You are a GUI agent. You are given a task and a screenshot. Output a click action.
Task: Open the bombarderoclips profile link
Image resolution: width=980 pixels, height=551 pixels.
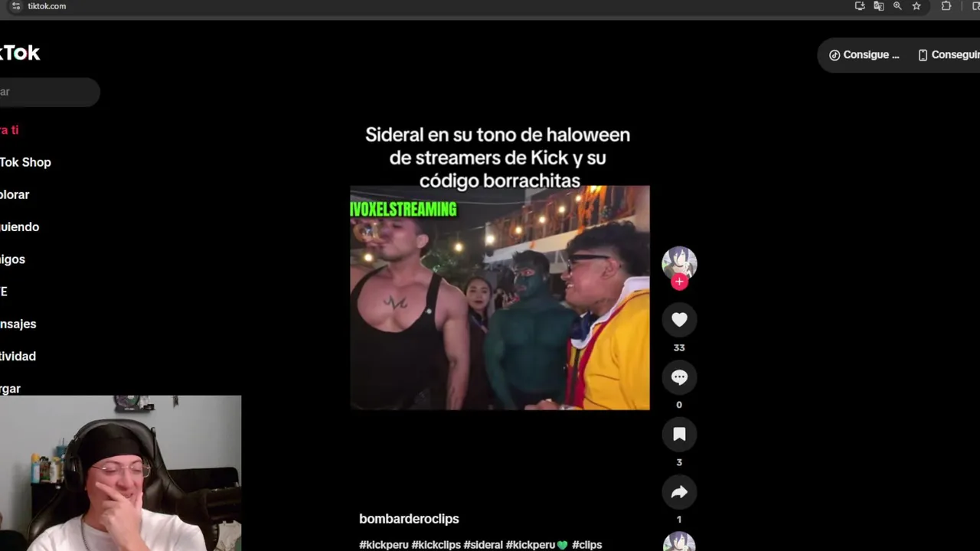click(409, 519)
